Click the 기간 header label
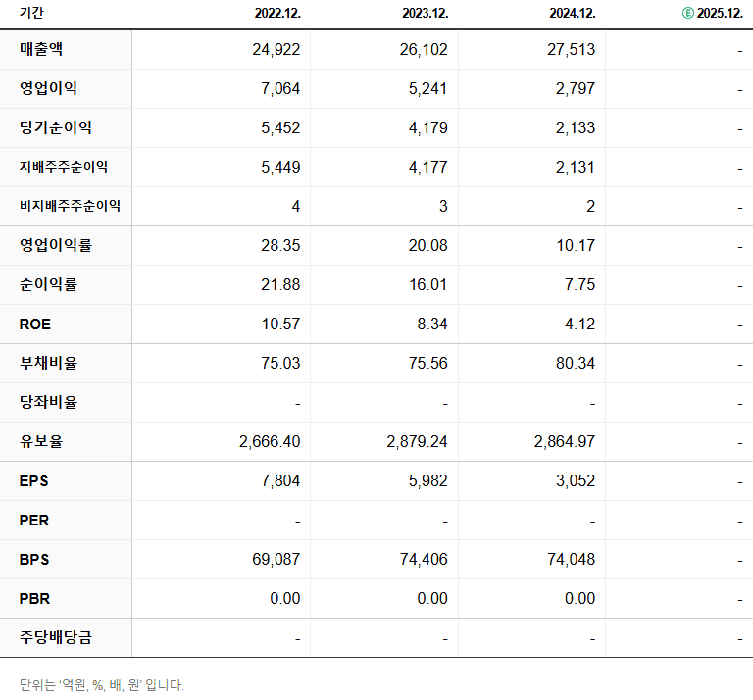 pyautogui.click(x=31, y=13)
